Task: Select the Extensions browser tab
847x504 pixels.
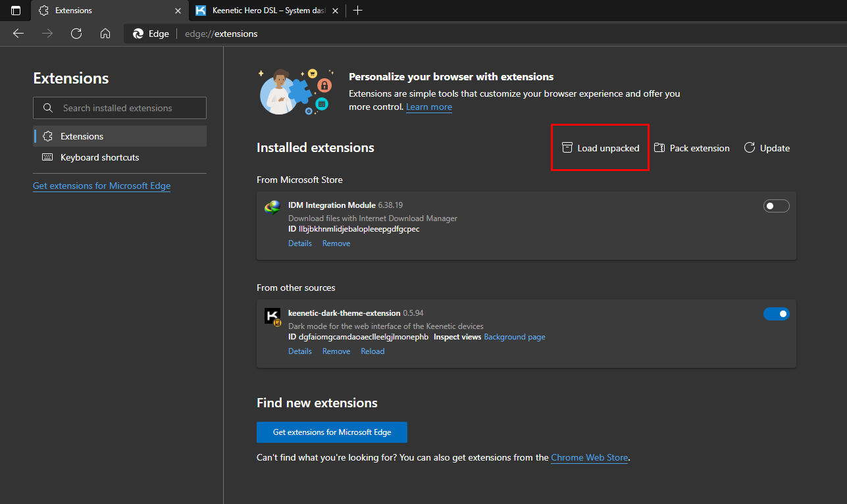Action: coord(111,11)
